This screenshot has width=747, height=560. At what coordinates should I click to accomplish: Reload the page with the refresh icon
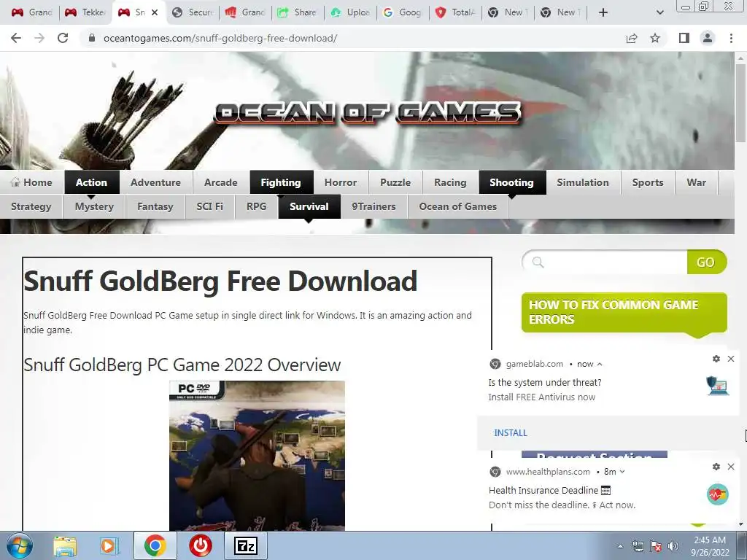(x=63, y=38)
